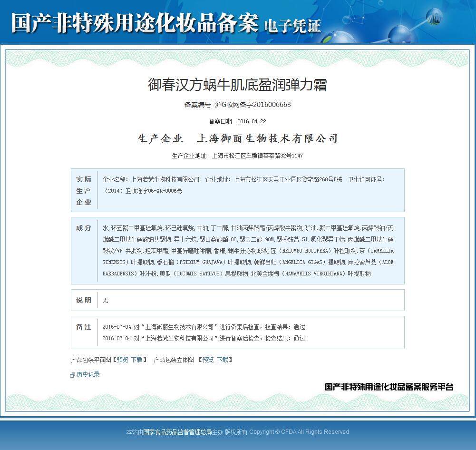476x450 pixels.
Task: Preview the 产品包装平面图 image
Action: point(122,360)
